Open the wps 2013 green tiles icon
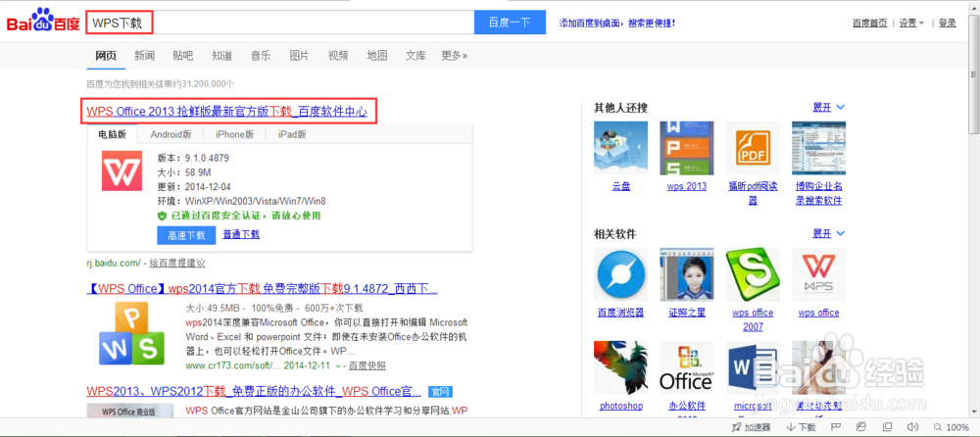The width and height of the screenshot is (980, 437). click(x=687, y=148)
